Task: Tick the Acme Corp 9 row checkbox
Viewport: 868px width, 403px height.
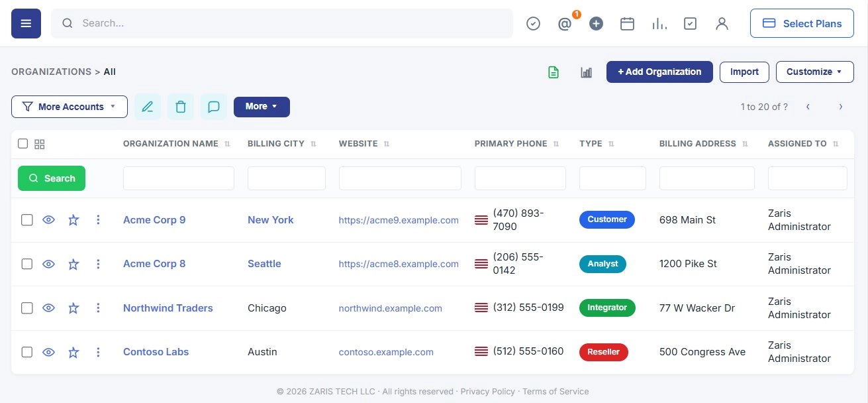Action: (26, 220)
